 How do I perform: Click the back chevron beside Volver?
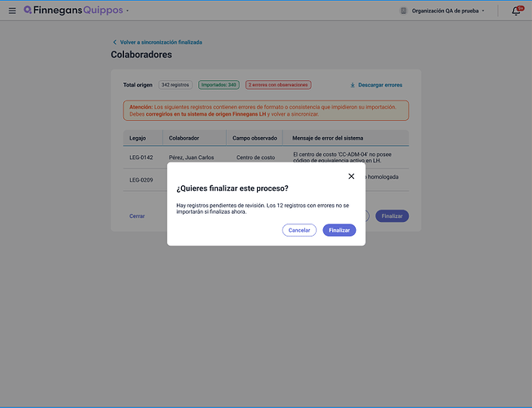tap(115, 42)
